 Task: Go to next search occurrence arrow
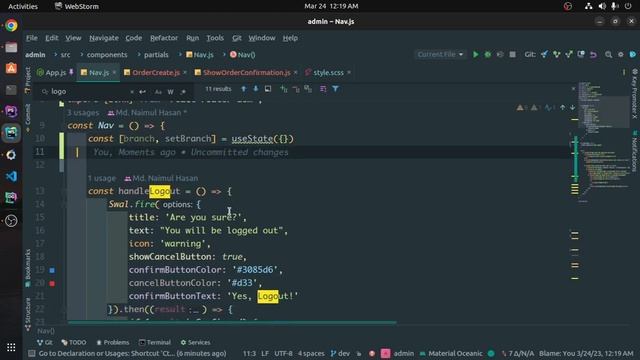[x=256, y=89]
